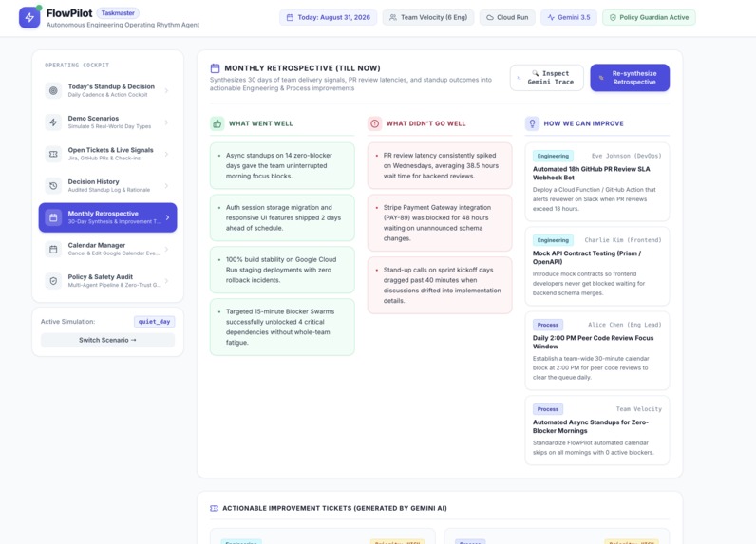Expand the Policy & Safety Audit chevron
The height and width of the screenshot is (544, 756).
pyautogui.click(x=166, y=281)
